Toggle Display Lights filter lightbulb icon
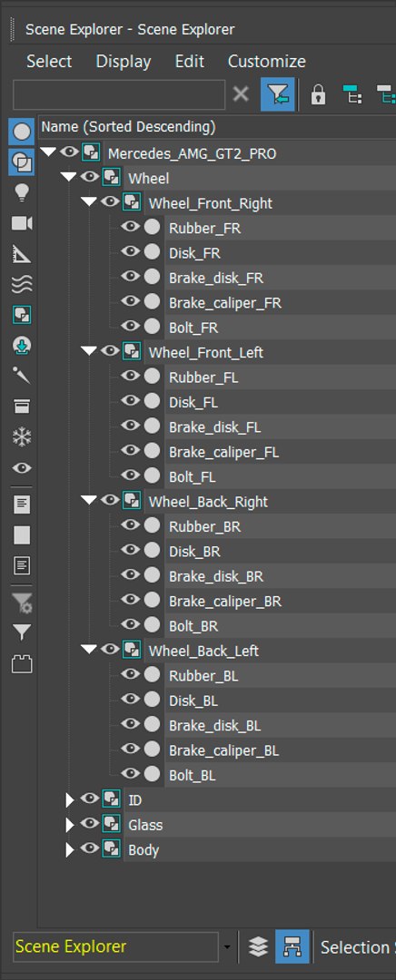 click(22, 193)
